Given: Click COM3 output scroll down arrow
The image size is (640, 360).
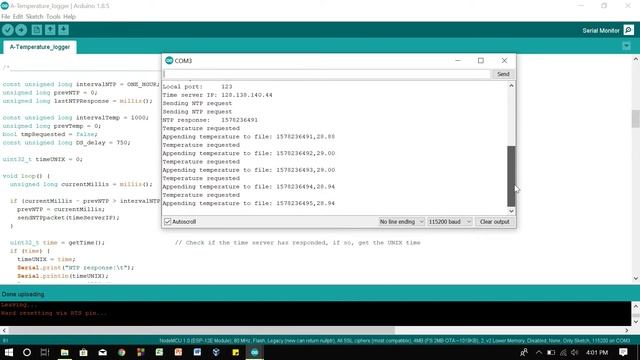Looking at the screenshot, I should [511, 211].
